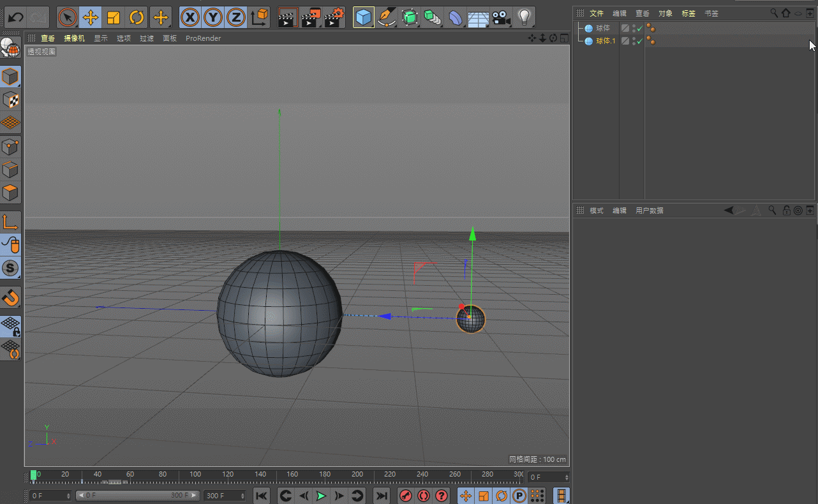
Task: Toggle the Locked Workplane icon
Action: (10, 326)
